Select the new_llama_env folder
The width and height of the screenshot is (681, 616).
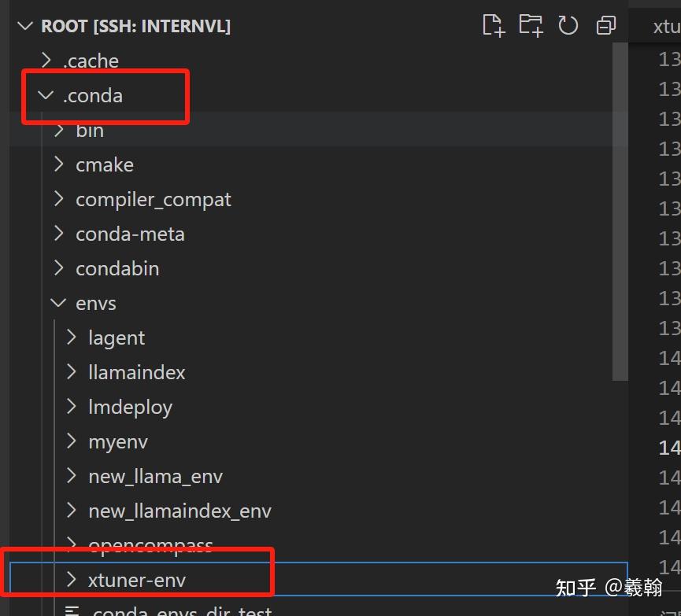pos(155,476)
